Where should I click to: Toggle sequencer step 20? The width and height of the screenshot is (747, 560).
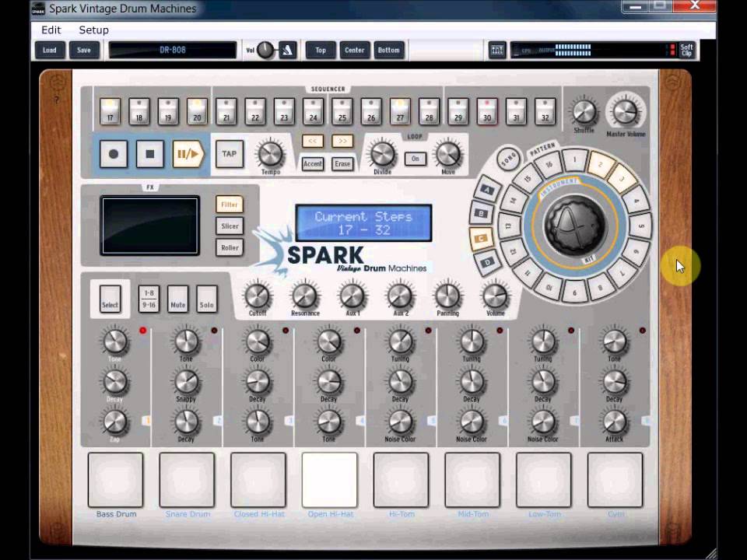[x=197, y=111]
